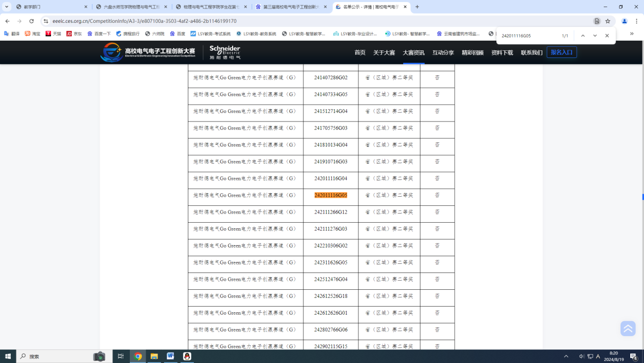Screen dimensions: 644x363
Task: Click table cell 241407286G02
Action: tap(331, 78)
